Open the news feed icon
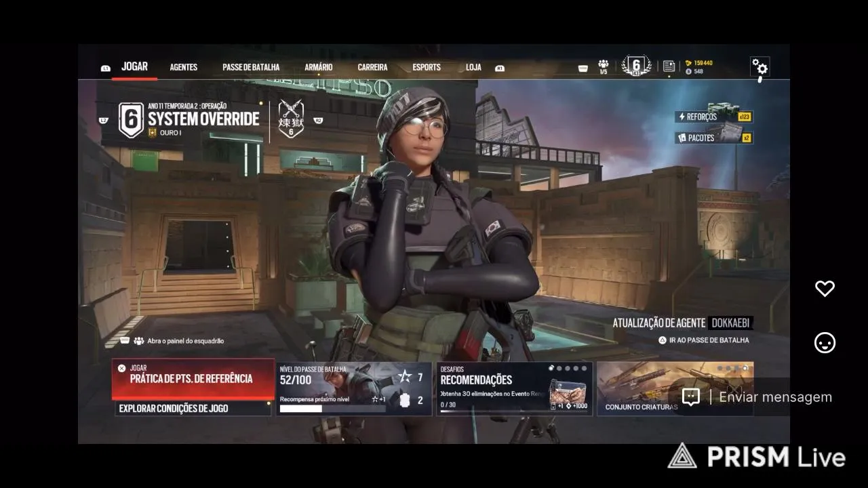This screenshot has height=488, width=868. pyautogui.click(x=669, y=66)
